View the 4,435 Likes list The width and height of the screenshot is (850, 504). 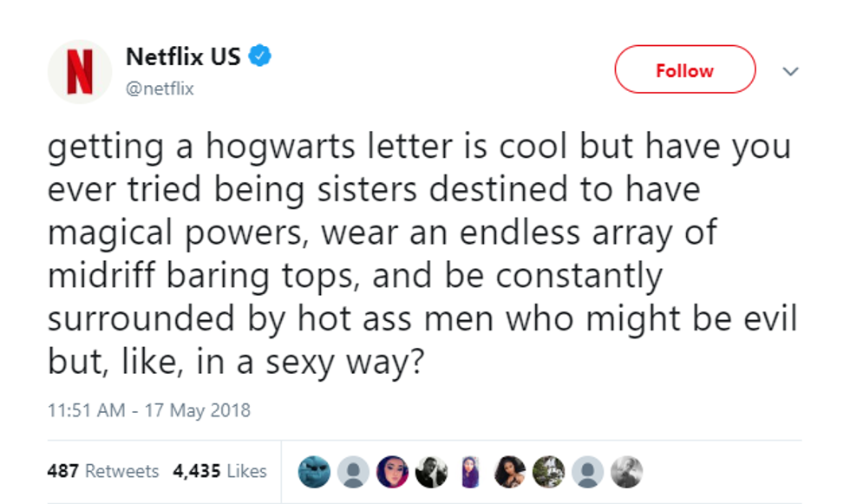point(219,471)
